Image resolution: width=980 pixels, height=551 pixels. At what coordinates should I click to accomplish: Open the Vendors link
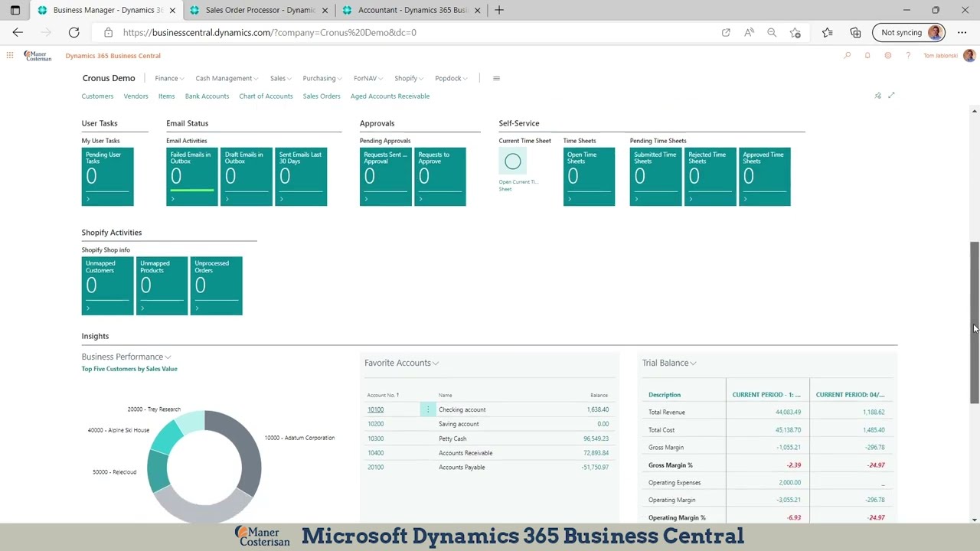[x=136, y=96]
